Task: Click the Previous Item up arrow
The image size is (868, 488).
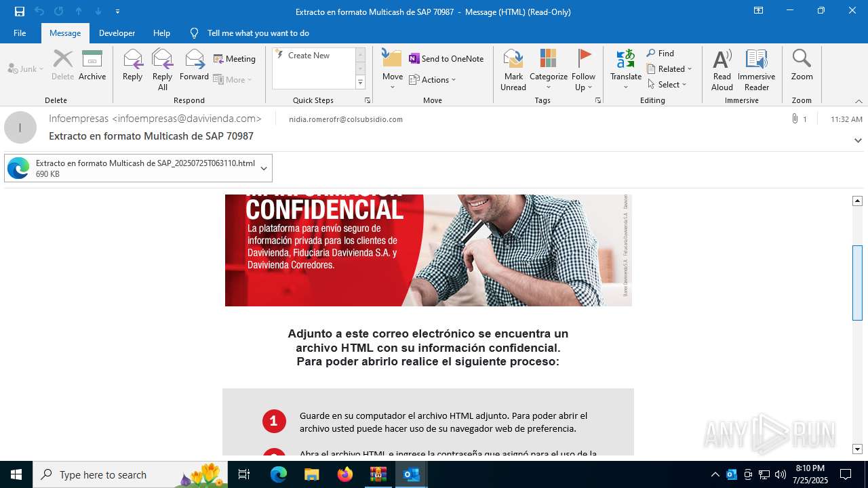Action: click(78, 12)
